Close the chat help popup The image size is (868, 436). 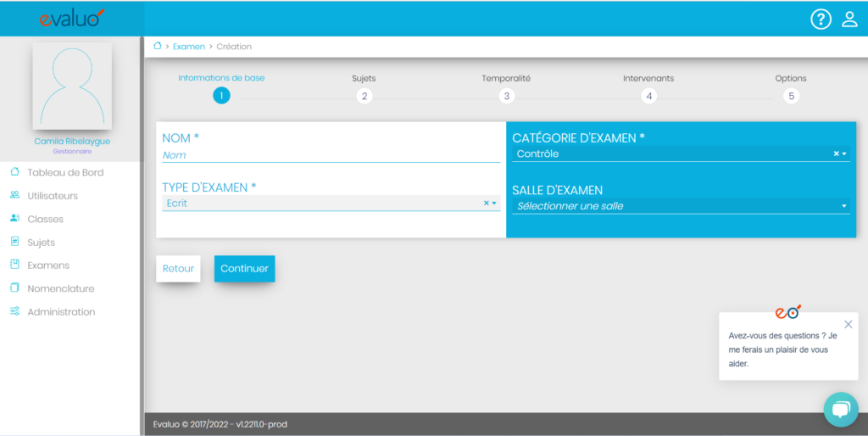[849, 324]
